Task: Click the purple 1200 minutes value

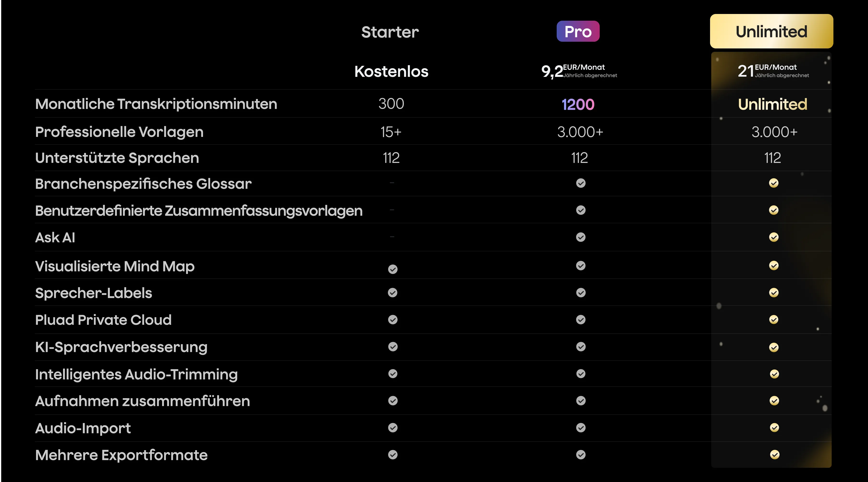Action: pos(578,104)
